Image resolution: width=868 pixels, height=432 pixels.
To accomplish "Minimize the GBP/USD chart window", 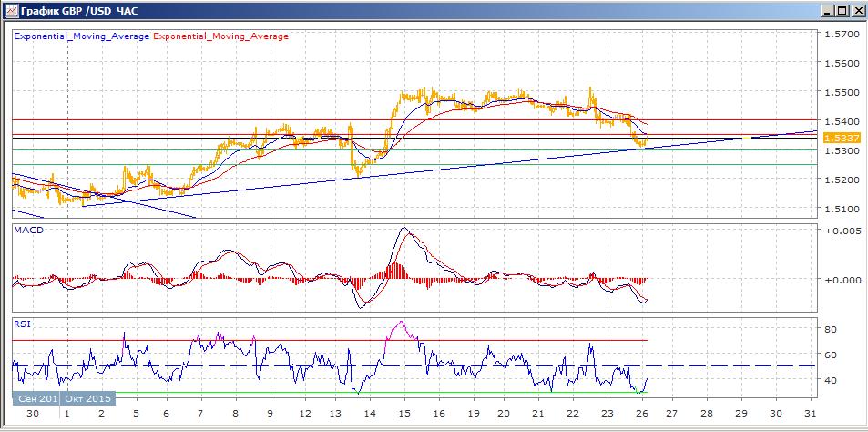I will pos(828,11).
